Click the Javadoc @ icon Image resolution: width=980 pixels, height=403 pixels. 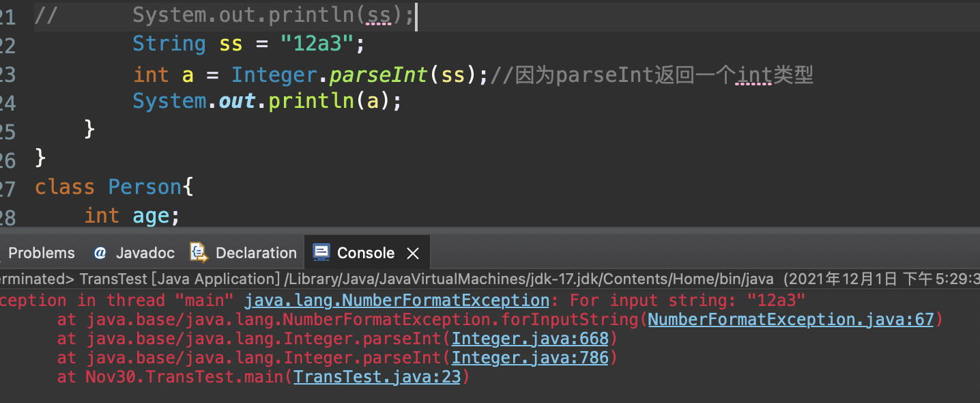coord(100,252)
